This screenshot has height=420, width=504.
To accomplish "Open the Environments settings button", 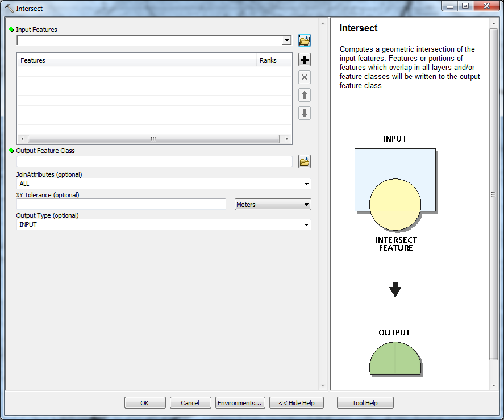I will pos(239,403).
